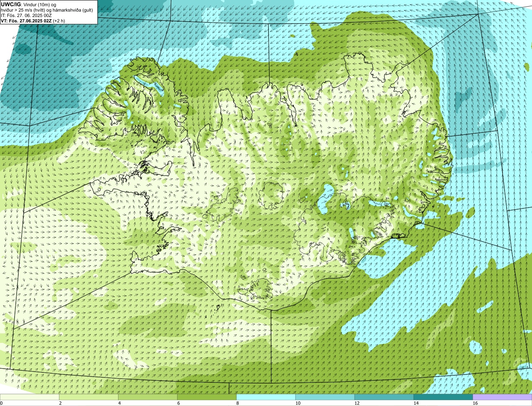Select the 2–4 m/s light green color swatch
The image size is (532, 406).
click(89, 397)
